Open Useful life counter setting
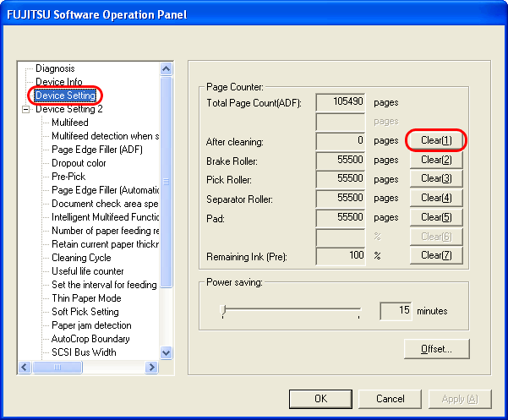This screenshot has height=420, width=508. coord(87,271)
